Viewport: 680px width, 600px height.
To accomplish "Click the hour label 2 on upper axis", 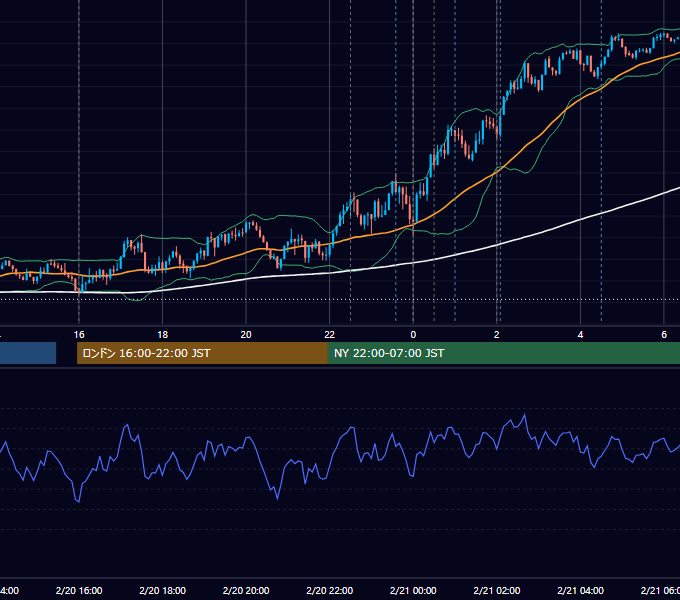I will 497,335.
